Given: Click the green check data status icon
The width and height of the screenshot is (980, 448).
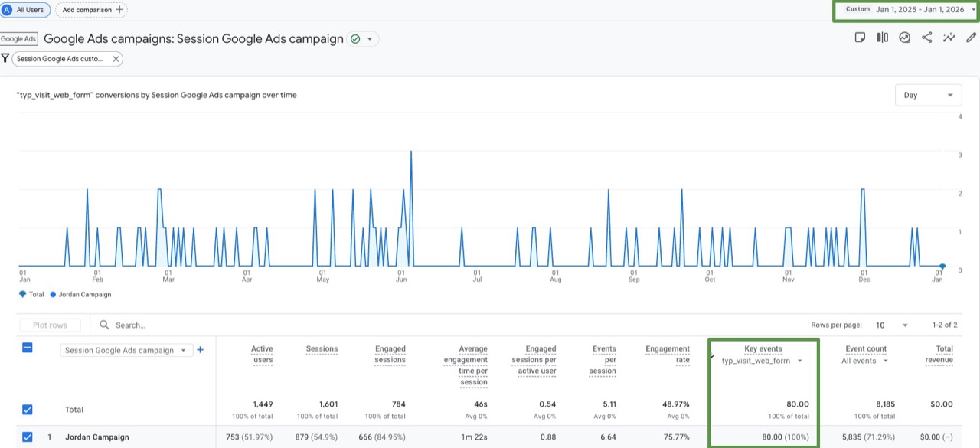Looking at the screenshot, I should [355, 38].
